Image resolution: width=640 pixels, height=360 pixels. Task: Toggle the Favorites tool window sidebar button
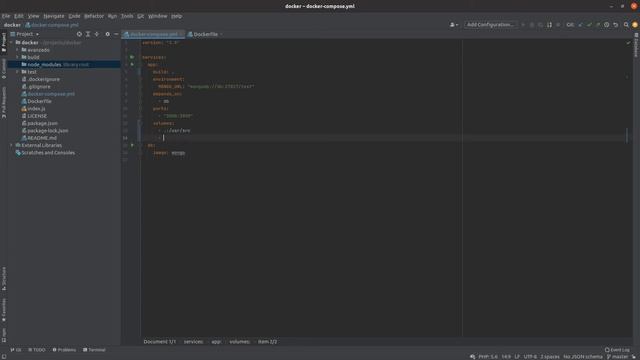tap(4, 310)
